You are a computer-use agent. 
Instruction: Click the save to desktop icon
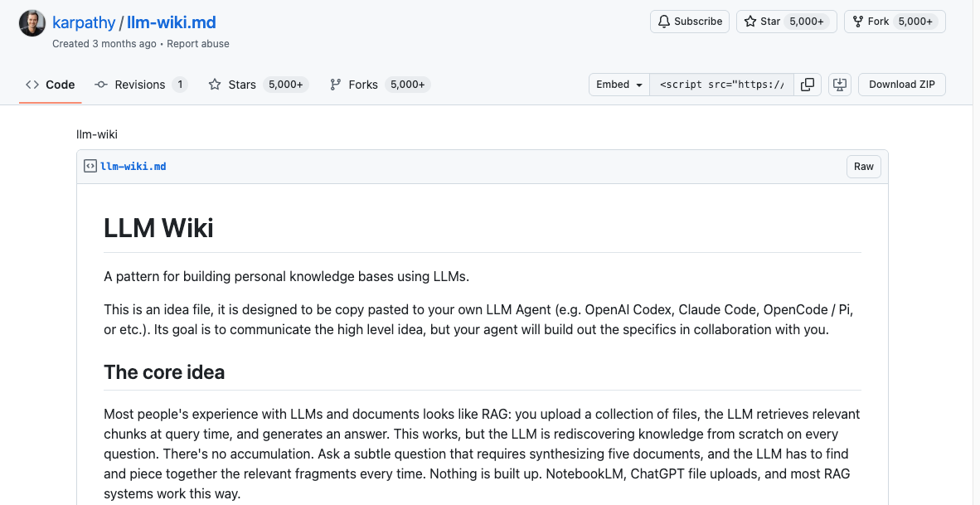pyautogui.click(x=840, y=85)
